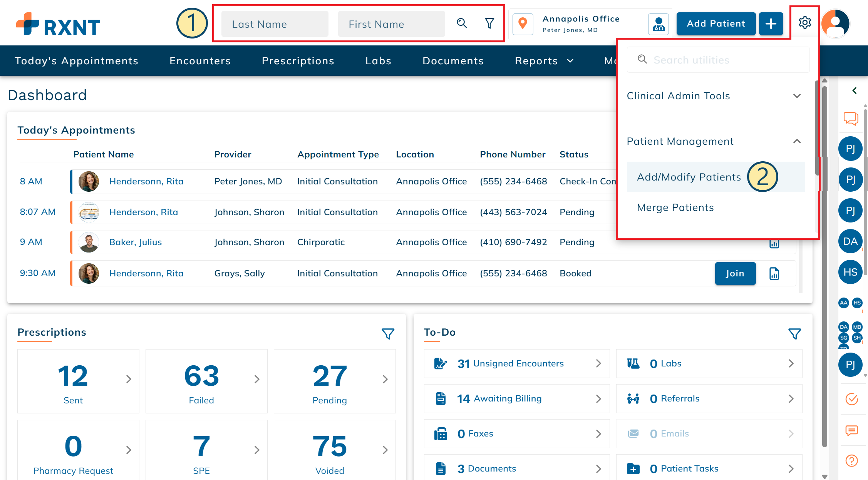Open 31 Unsigned Encounters item
The height and width of the screenshot is (480, 868).
[517, 363]
